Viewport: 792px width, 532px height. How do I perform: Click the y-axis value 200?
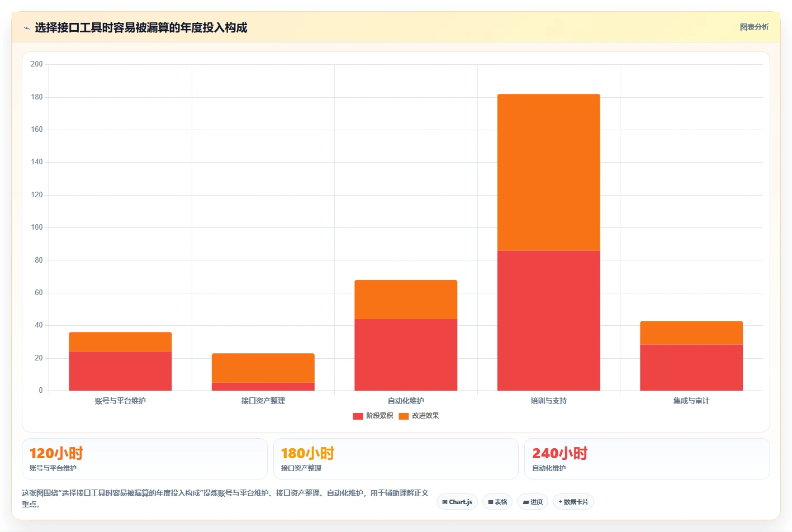[x=37, y=64]
